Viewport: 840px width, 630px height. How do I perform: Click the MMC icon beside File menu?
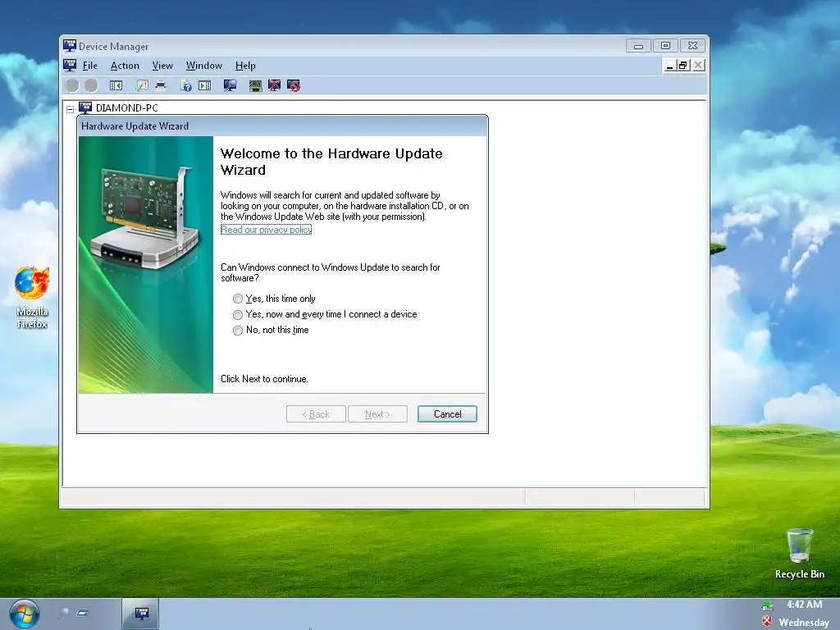click(70, 66)
